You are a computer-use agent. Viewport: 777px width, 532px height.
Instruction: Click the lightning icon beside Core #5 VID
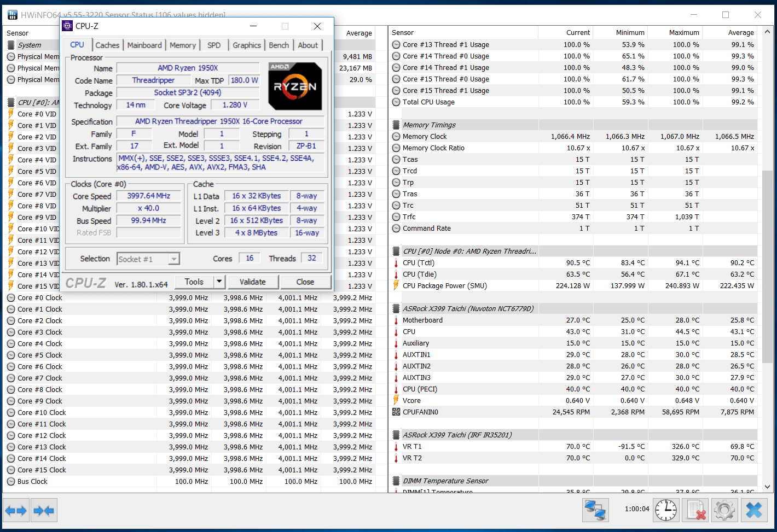click(11, 171)
